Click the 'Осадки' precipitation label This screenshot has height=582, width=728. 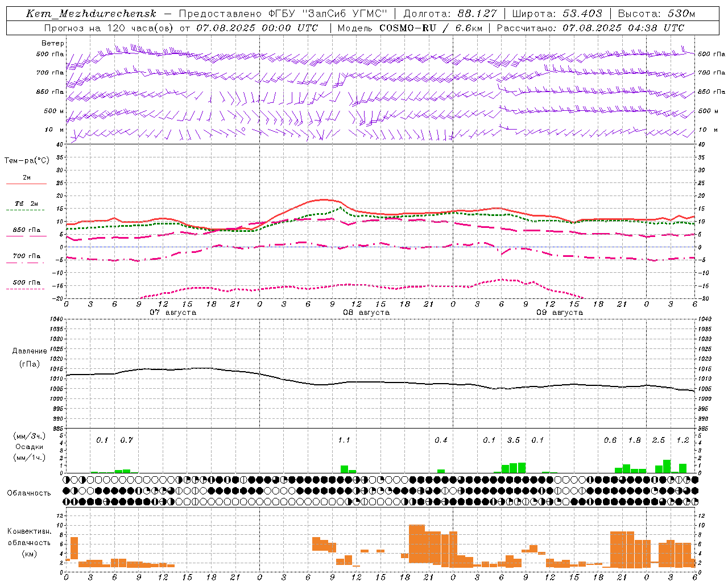[30, 447]
